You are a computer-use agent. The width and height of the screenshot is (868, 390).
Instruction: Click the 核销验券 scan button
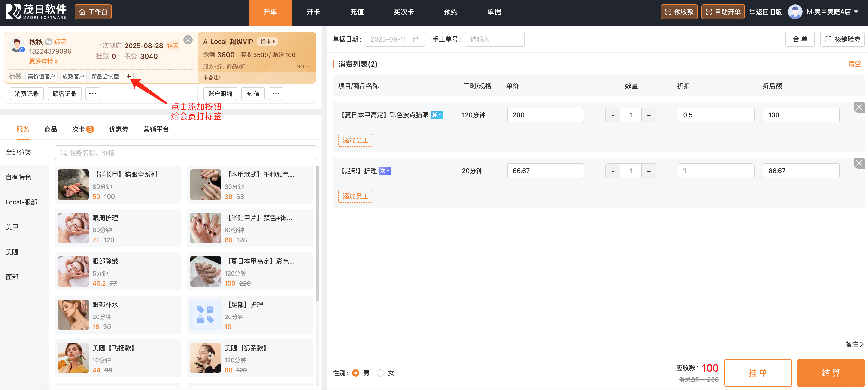click(842, 39)
